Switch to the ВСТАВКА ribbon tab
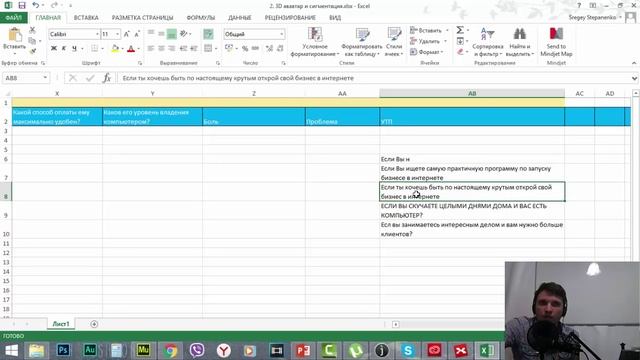The height and width of the screenshot is (360, 640). click(86, 18)
